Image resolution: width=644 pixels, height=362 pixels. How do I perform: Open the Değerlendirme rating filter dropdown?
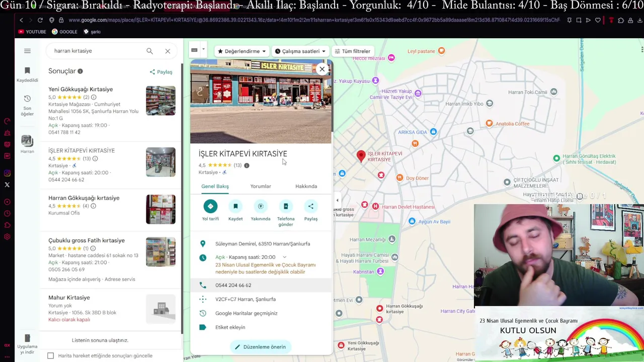pos(242,51)
